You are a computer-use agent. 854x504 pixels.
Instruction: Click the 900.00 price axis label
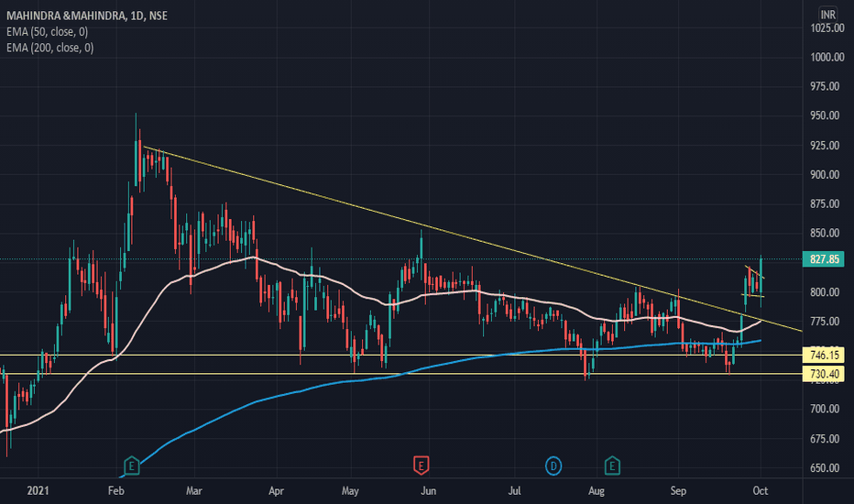pyautogui.click(x=827, y=175)
